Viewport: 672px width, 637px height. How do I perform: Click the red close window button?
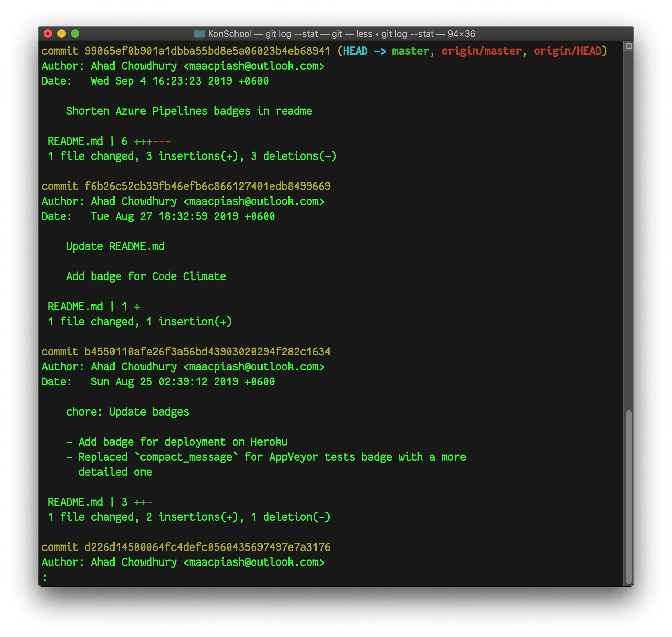click(48, 33)
